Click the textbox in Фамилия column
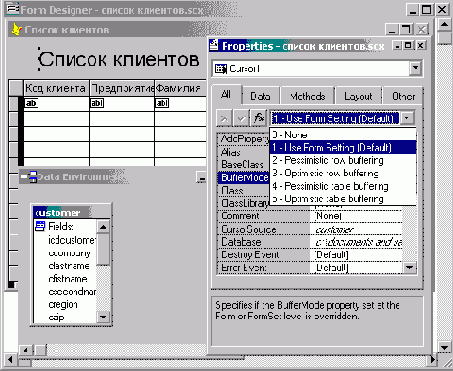Image resolution: width=453 pixels, height=371 pixels. tap(162, 103)
